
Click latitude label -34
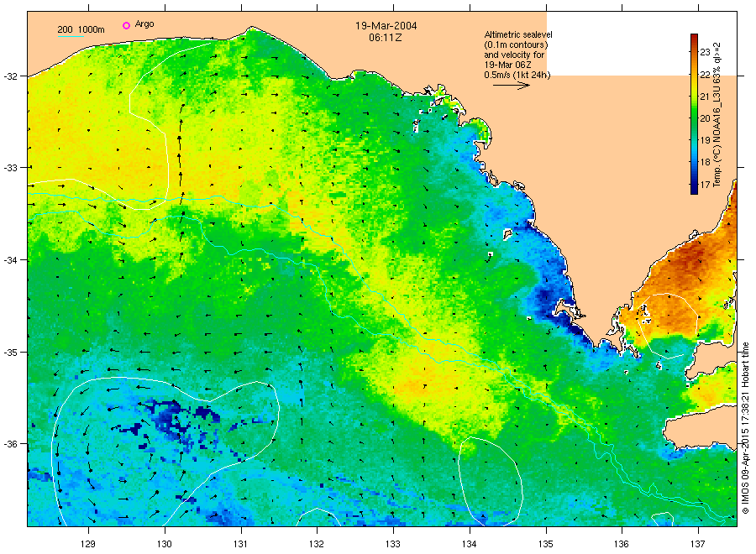coord(11,260)
